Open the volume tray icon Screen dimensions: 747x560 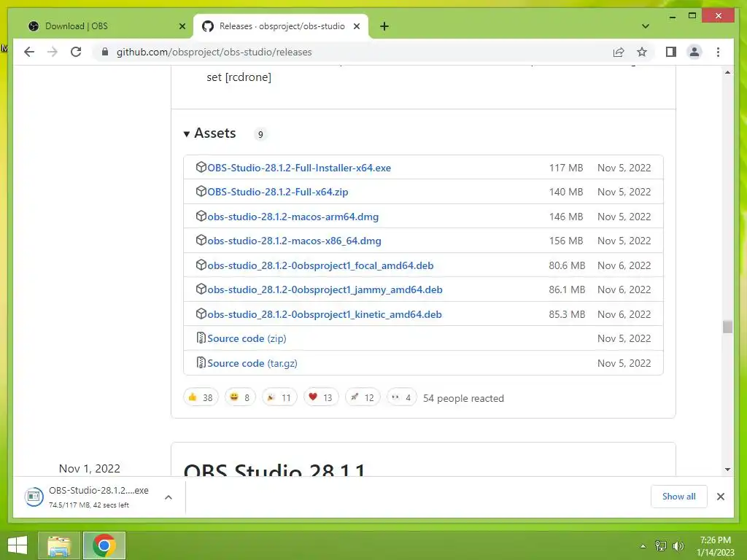pos(678,545)
